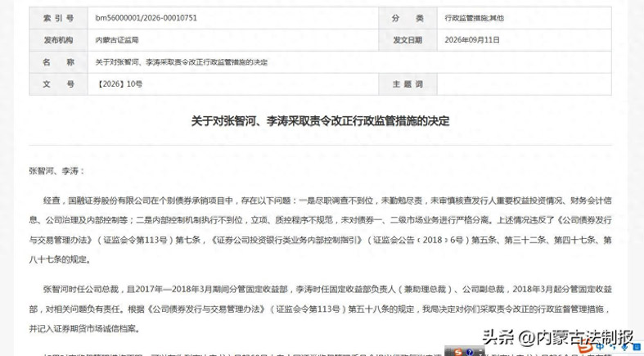Click the salutation 张智河、李涛：
Image resolution: width=644 pixels, height=356 pixels.
(56, 171)
